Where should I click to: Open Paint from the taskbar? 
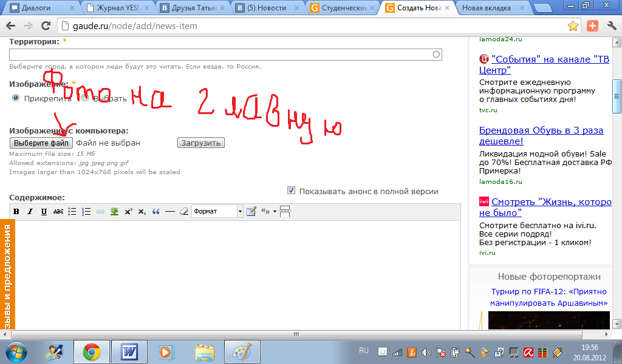coord(242,352)
